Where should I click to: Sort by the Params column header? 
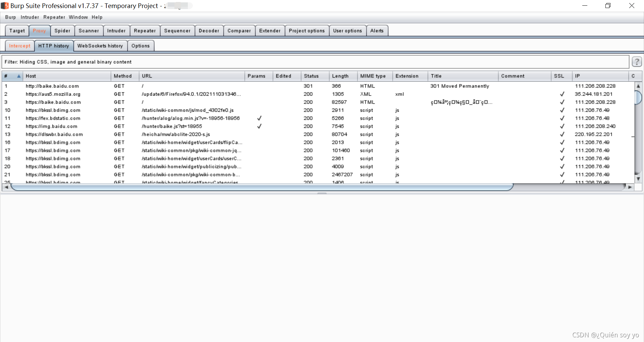click(259, 76)
